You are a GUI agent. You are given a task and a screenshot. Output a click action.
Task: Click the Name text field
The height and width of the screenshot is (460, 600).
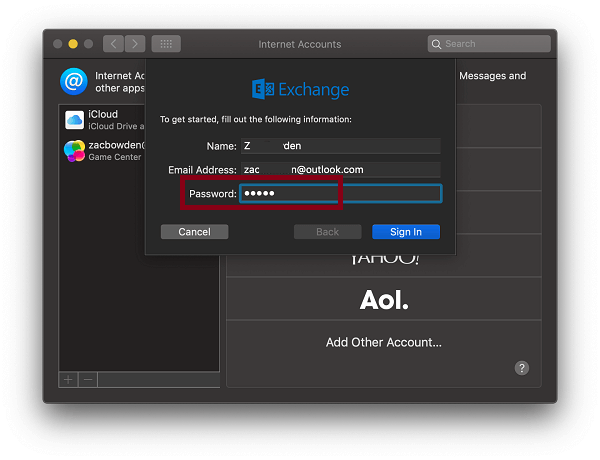click(341, 146)
